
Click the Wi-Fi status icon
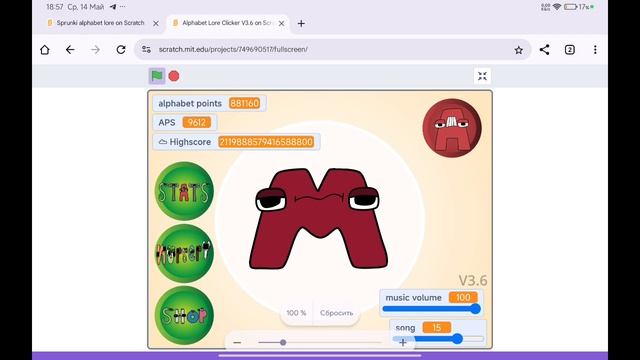coord(557,7)
